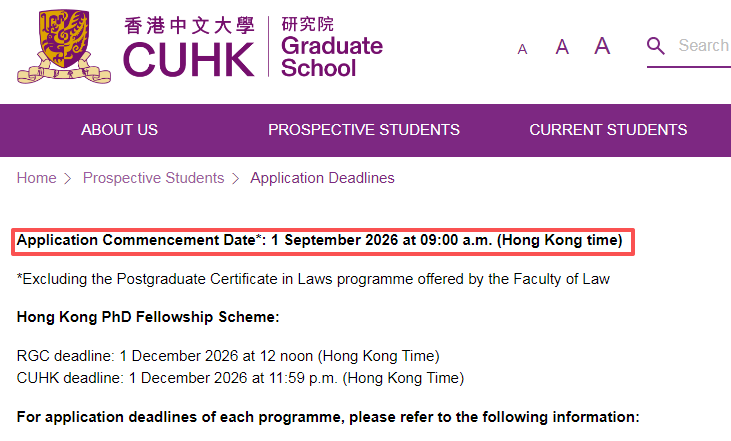Focus the Search input field
Screen dimensions: 731x441
tap(704, 46)
